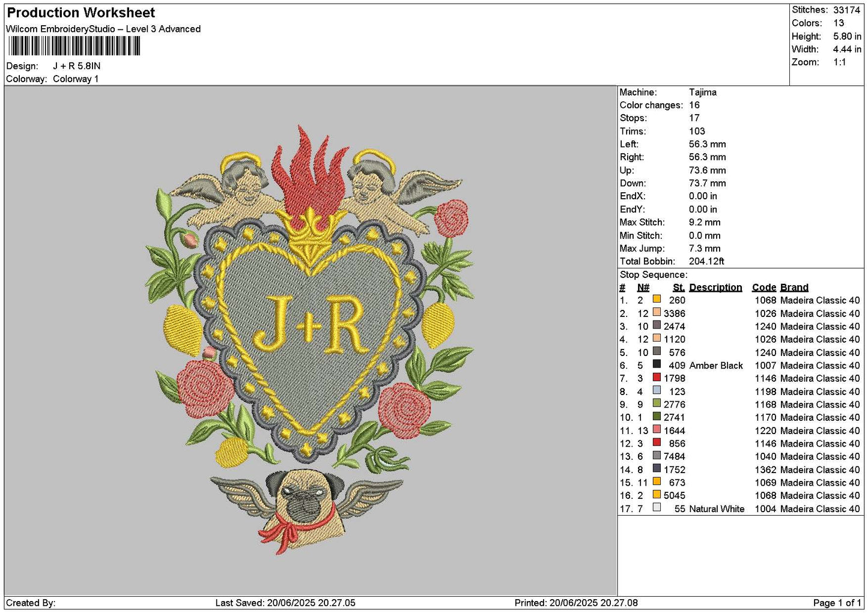This screenshot has width=868, height=613.
Task: Click thread code '1170' in row 10
Action: coord(765,417)
